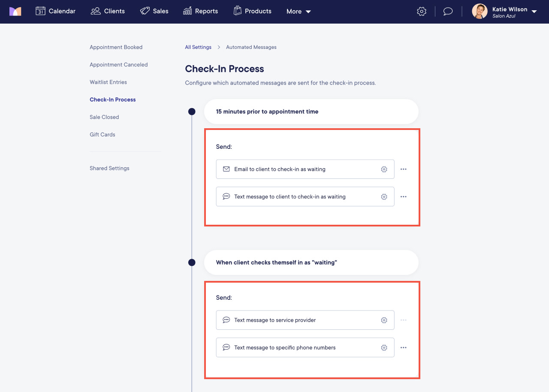The image size is (549, 392).
Task: Navigate back to All Settings
Action: point(198,47)
